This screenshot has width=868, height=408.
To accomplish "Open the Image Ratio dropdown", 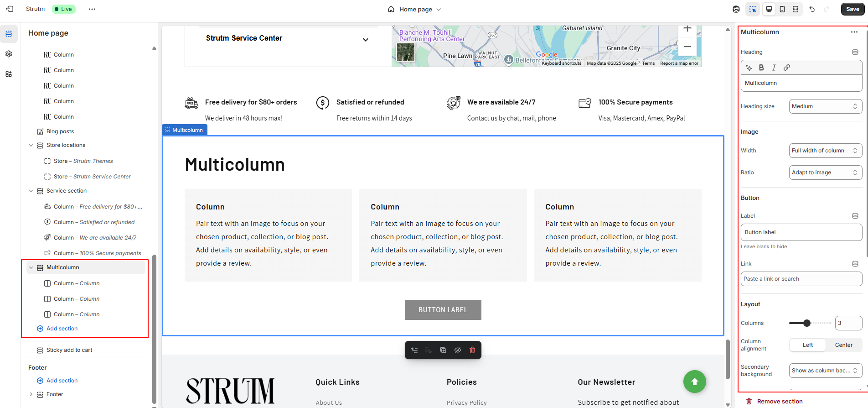I will tap(826, 173).
